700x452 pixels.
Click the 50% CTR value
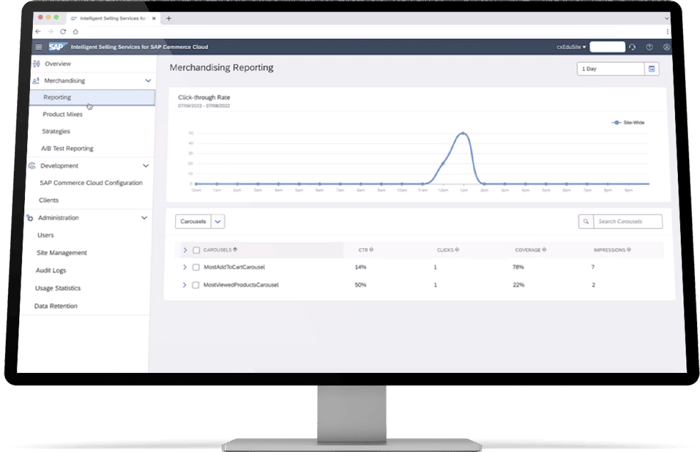[360, 285]
